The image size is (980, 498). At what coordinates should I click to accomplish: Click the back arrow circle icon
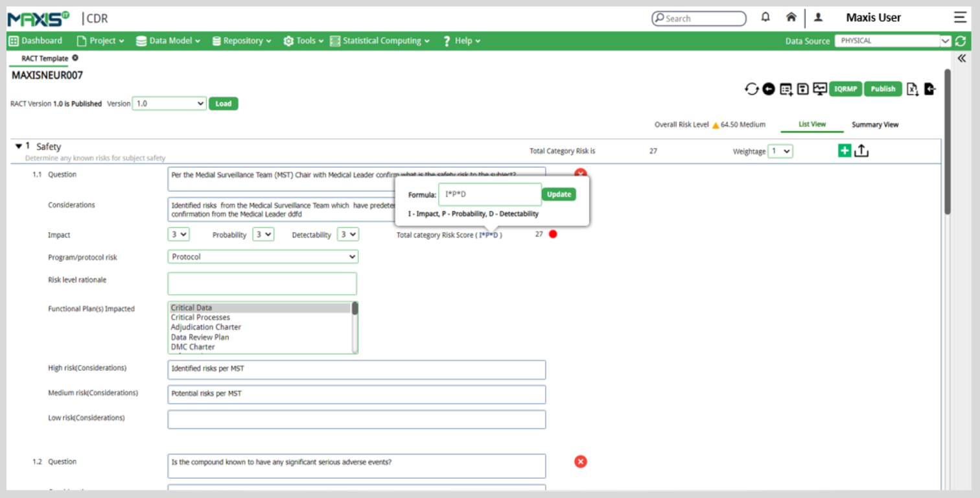769,89
